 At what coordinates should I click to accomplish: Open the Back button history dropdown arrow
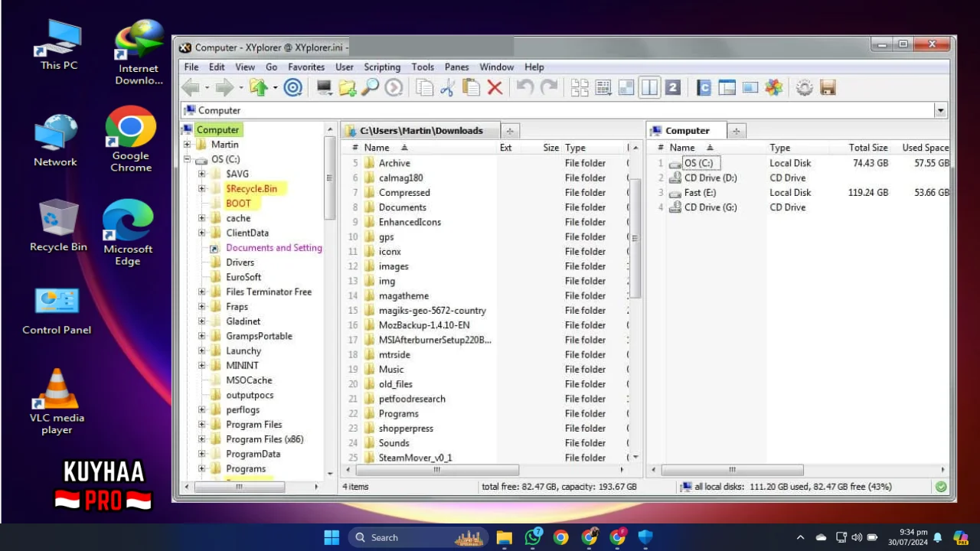pos(207,88)
